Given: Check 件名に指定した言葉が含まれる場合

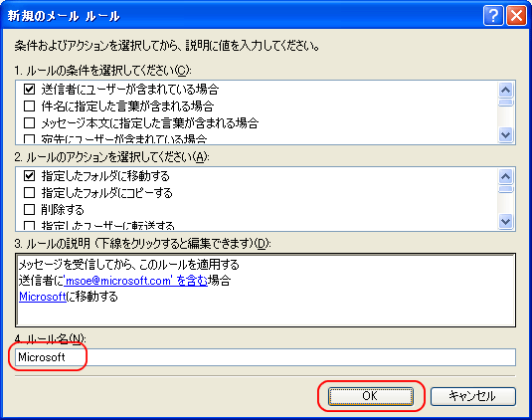Looking at the screenshot, I should pyautogui.click(x=29, y=105).
